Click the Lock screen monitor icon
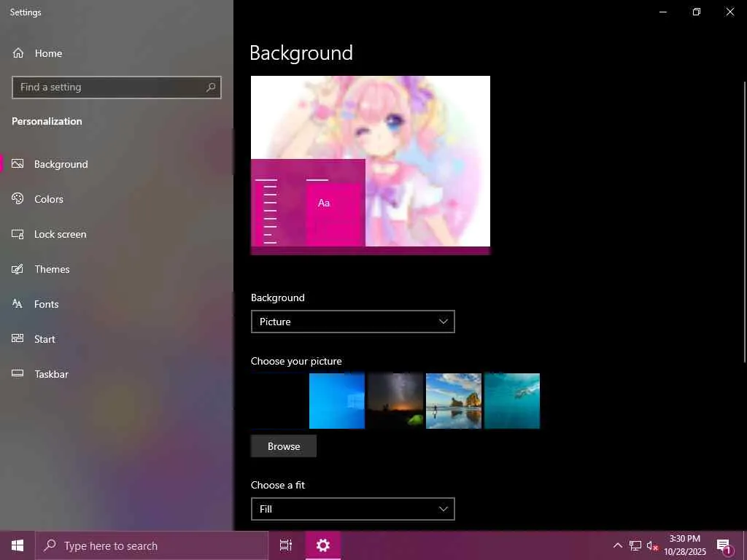The width and height of the screenshot is (747, 560). tap(18, 234)
